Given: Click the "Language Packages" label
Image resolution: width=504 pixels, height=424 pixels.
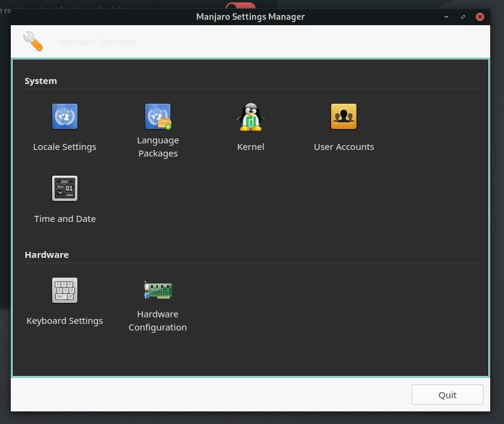Looking at the screenshot, I should [x=158, y=147].
